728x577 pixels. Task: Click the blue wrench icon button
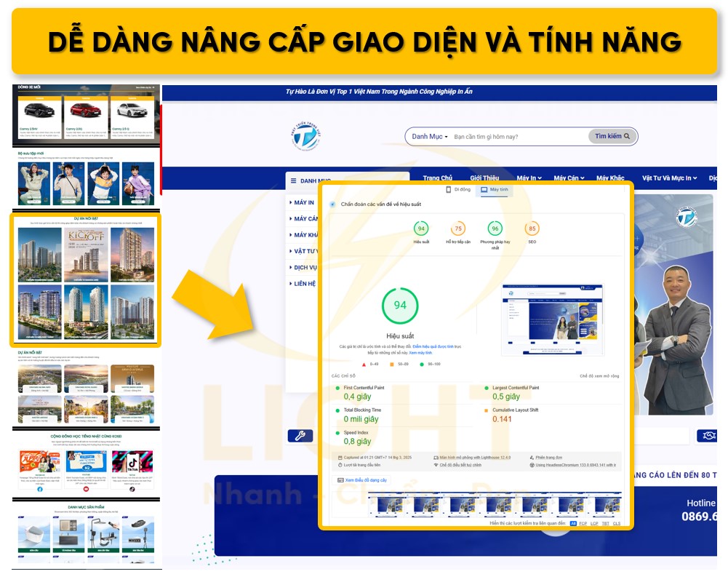pos(300,435)
